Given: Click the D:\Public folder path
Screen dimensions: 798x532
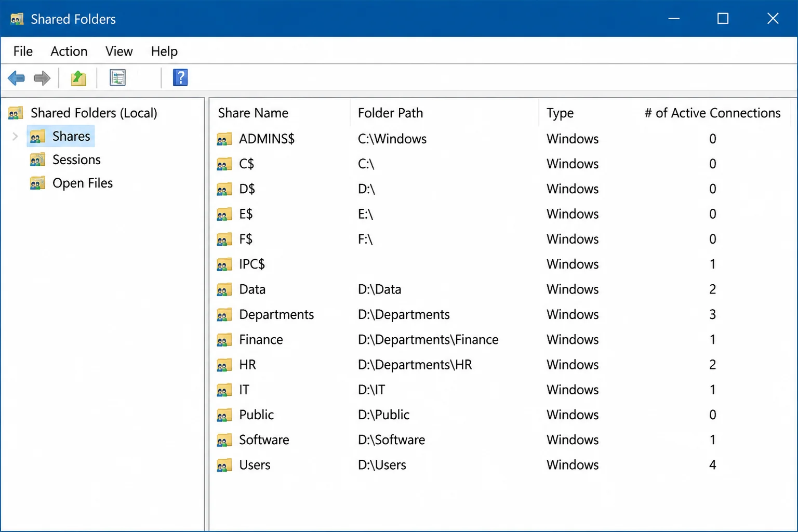Looking at the screenshot, I should click(x=383, y=415).
